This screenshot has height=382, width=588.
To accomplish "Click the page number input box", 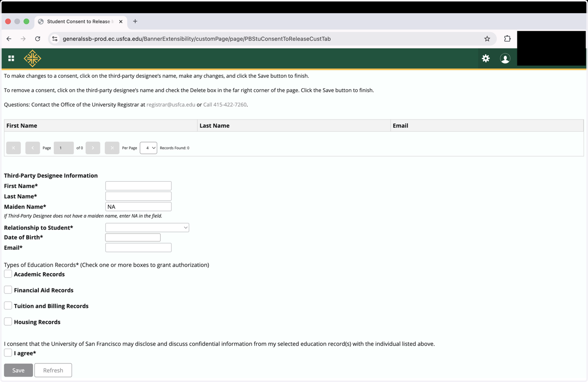I will pyautogui.click(x=63, y=148).
